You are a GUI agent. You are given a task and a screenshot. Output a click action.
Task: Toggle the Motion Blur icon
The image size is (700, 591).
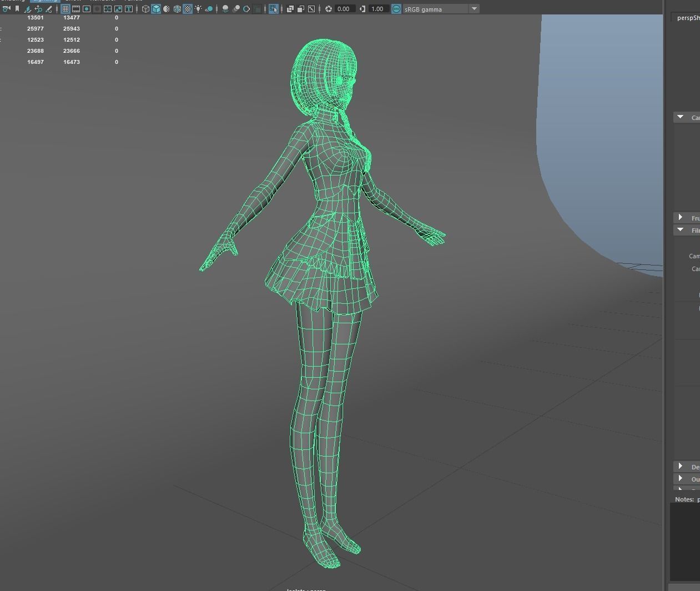[x=236, y=9]
